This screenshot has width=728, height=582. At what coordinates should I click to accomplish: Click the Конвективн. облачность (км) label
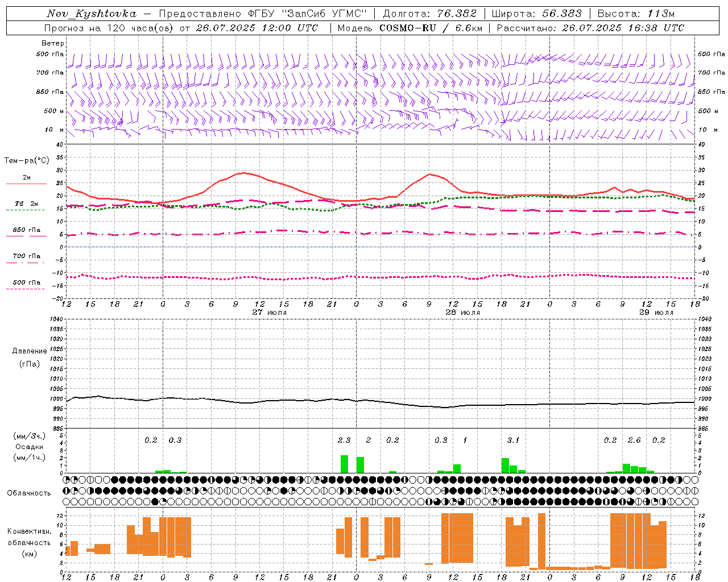(29, 543)
